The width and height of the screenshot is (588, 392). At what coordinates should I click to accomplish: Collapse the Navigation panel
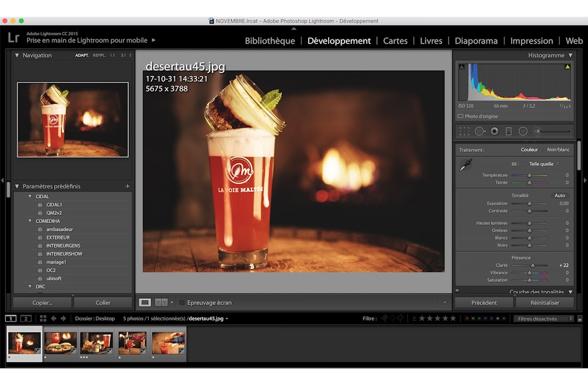[17, 55]
